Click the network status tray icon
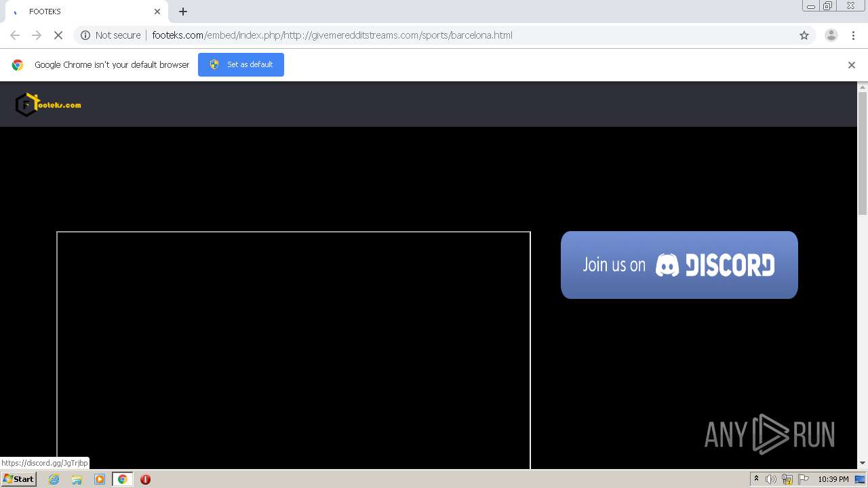 point(787,479)
